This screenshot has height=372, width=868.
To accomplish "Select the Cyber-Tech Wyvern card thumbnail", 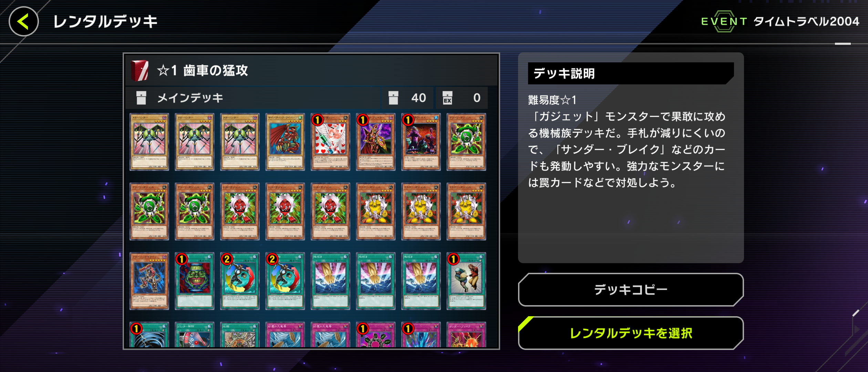I will pyautogui.click(x=285, y=142).
